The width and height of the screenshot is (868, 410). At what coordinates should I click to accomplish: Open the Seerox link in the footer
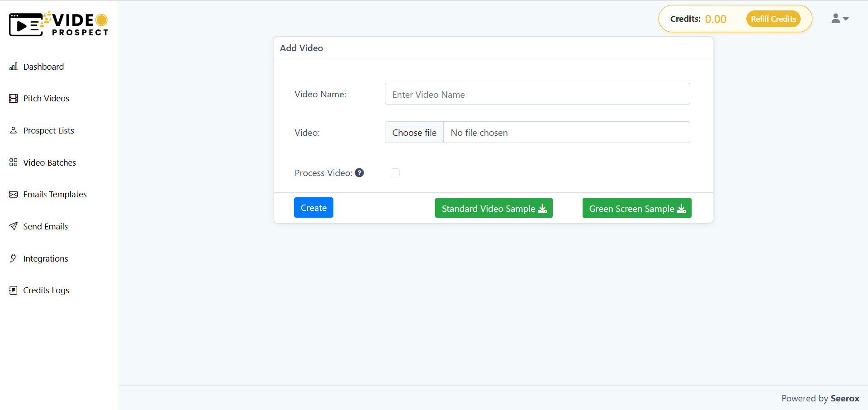(x=845, y=399)
